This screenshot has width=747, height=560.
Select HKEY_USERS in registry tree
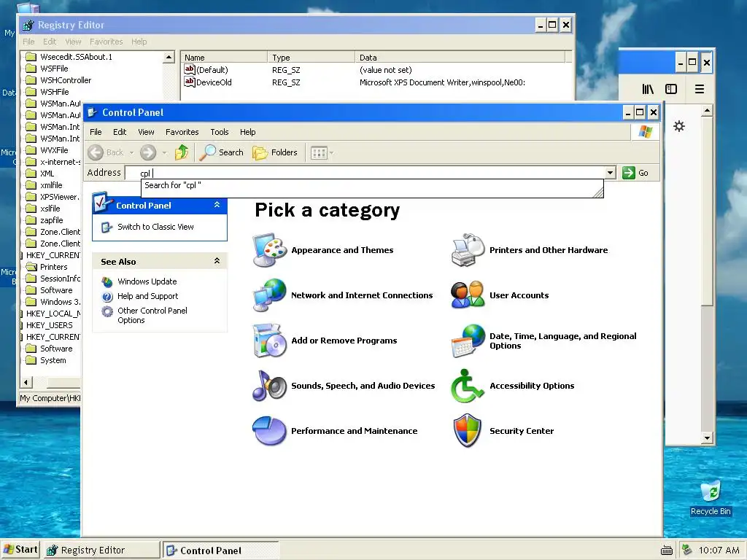(x=50, y=325)
